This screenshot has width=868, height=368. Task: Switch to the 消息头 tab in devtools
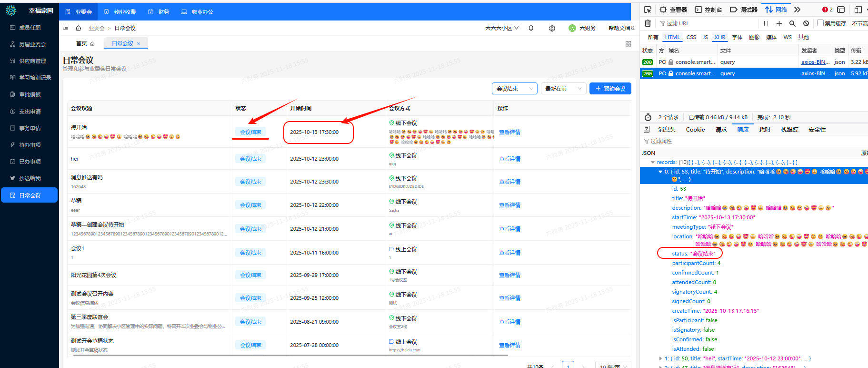click(x=667, y=130)
